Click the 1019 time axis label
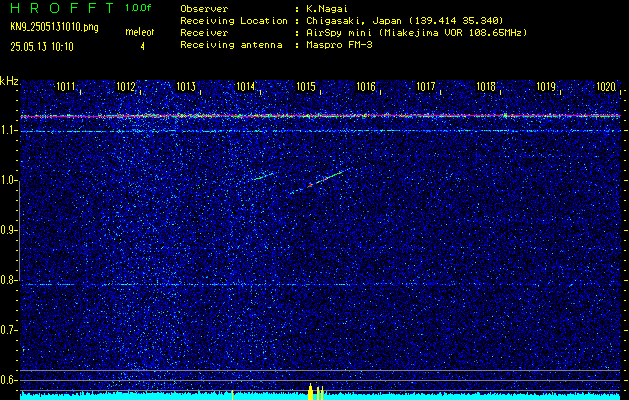The height and width of the screenshot is (400, 629). point(546,86)
